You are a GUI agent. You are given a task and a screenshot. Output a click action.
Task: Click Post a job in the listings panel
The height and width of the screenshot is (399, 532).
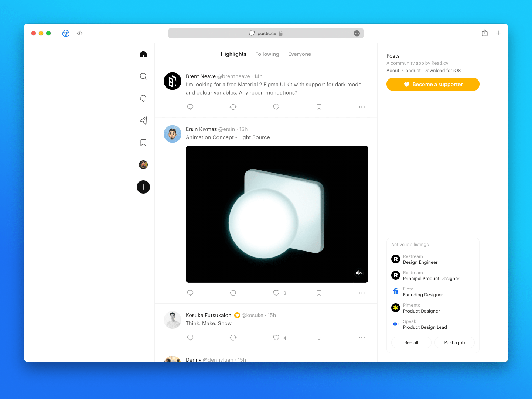pos(454,342)
